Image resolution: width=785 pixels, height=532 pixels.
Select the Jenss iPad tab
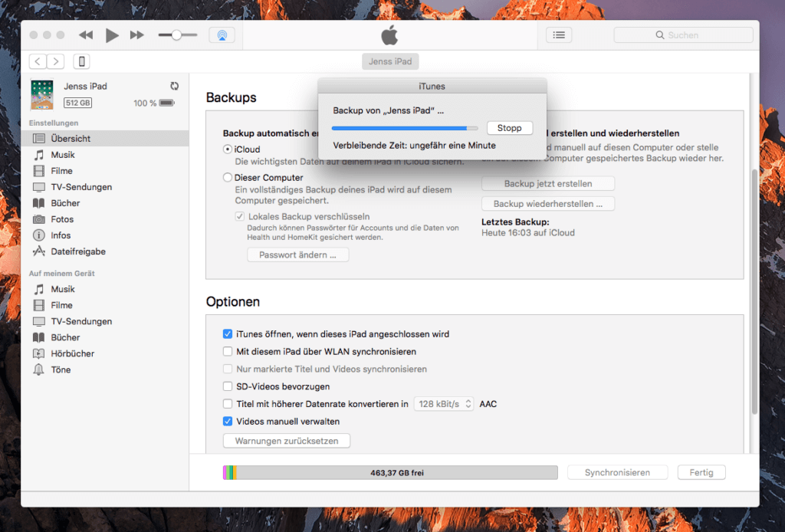[x=390, y=61]
